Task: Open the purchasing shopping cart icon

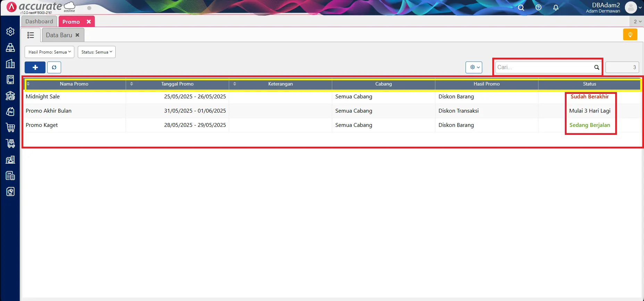Action: [x=10, y=128]
